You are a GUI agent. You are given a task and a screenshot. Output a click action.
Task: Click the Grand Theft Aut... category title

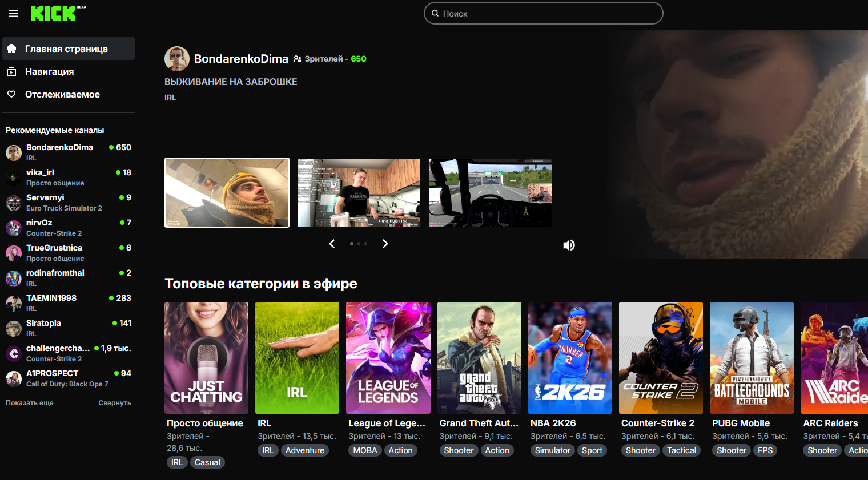[x=479, y=423]
